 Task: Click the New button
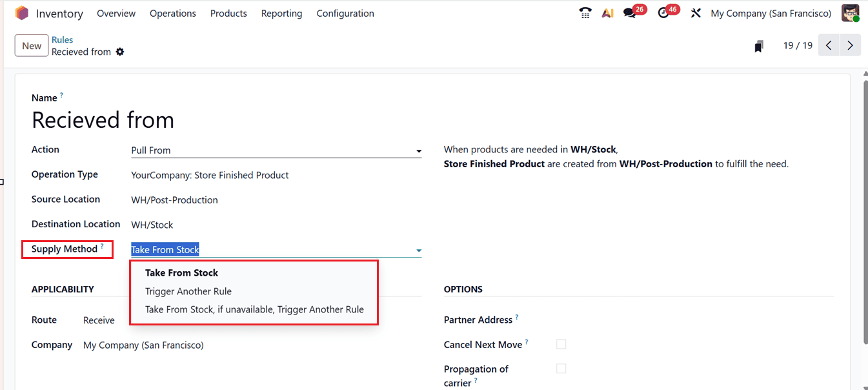coord(31,45)
